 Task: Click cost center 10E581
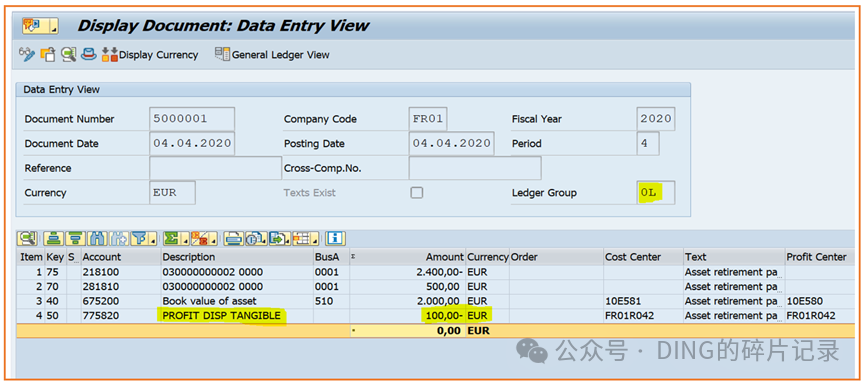click(623, 301)
